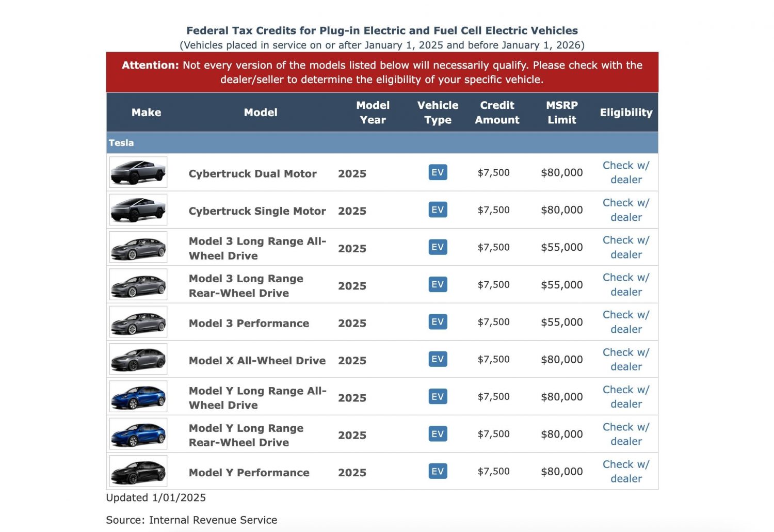Click the MSRP Limit column header

coord(561,112)
